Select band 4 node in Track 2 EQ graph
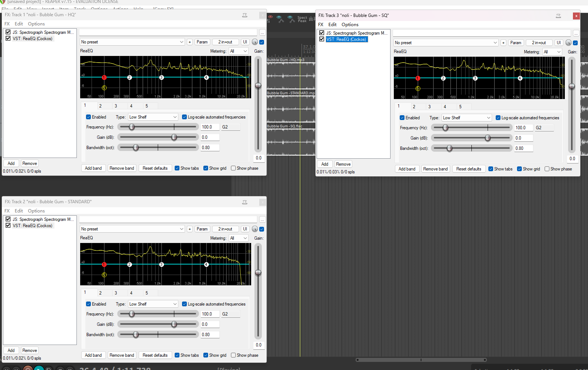The image size is (588, 370). [x=206, y=264]
